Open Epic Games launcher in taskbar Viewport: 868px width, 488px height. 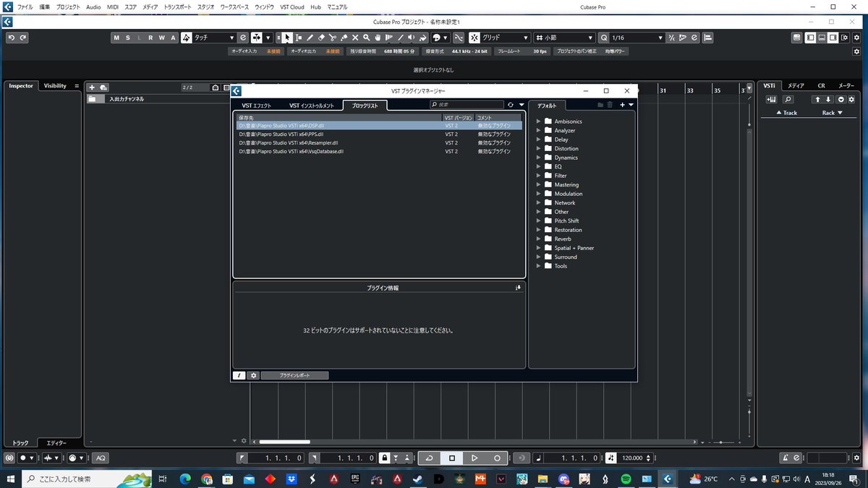click(x=354, y=479)
